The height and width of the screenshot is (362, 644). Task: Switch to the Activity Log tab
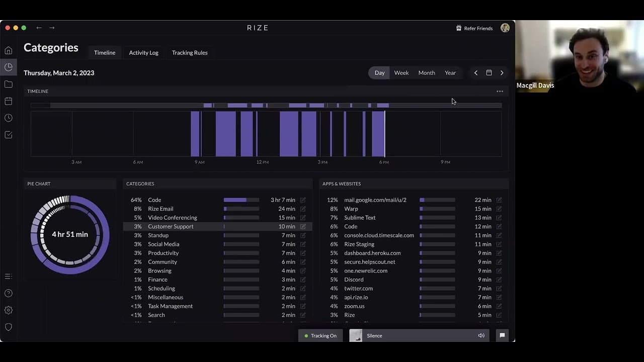pyautogui.click(x=143, y=53)
